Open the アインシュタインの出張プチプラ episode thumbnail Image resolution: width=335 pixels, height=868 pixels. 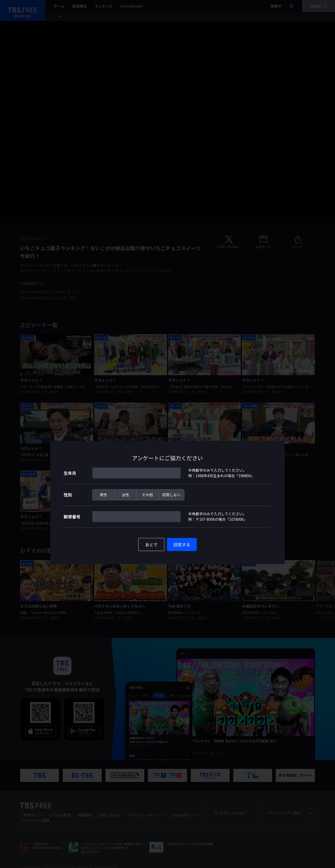click(278, 355)
